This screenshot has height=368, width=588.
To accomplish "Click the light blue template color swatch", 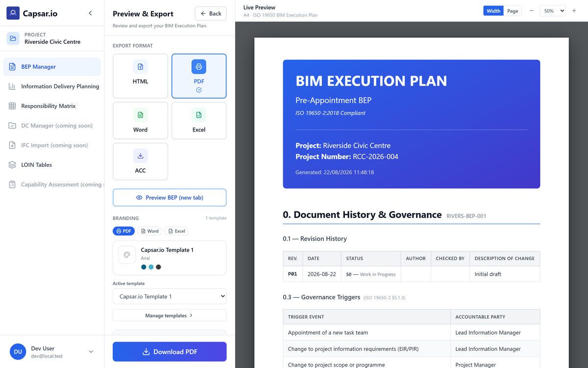I will [x=151, y=267].
